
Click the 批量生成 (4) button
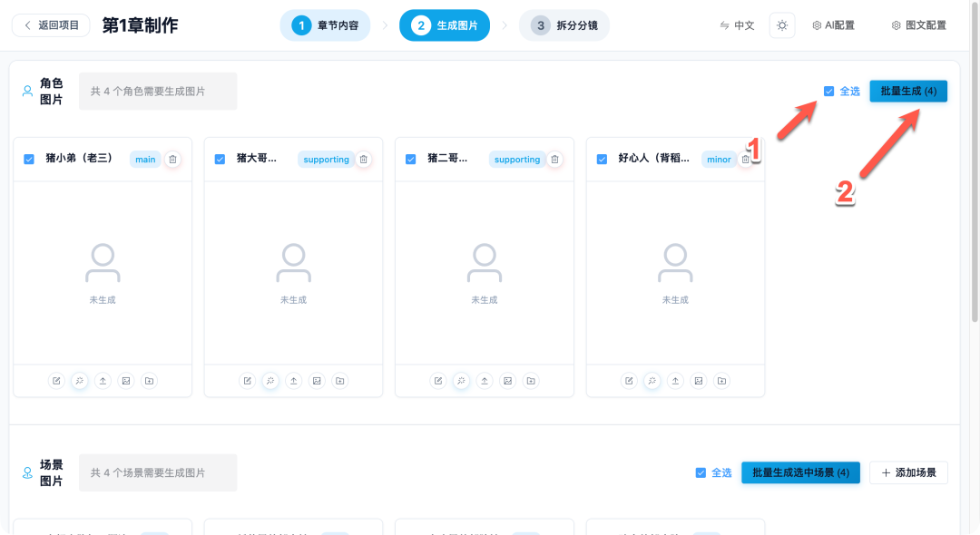click(908, 91)
